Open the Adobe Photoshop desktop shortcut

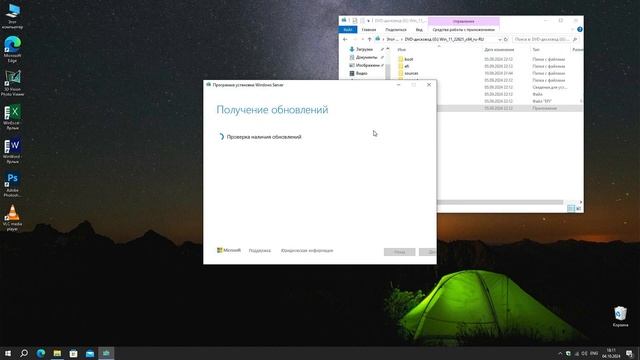tap(12, 184)
